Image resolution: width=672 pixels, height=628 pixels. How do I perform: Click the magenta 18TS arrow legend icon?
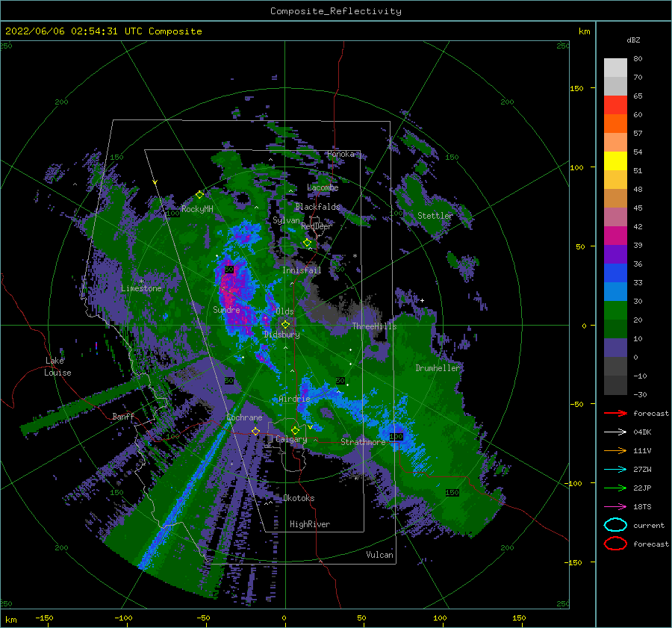[x=615, y=507]
